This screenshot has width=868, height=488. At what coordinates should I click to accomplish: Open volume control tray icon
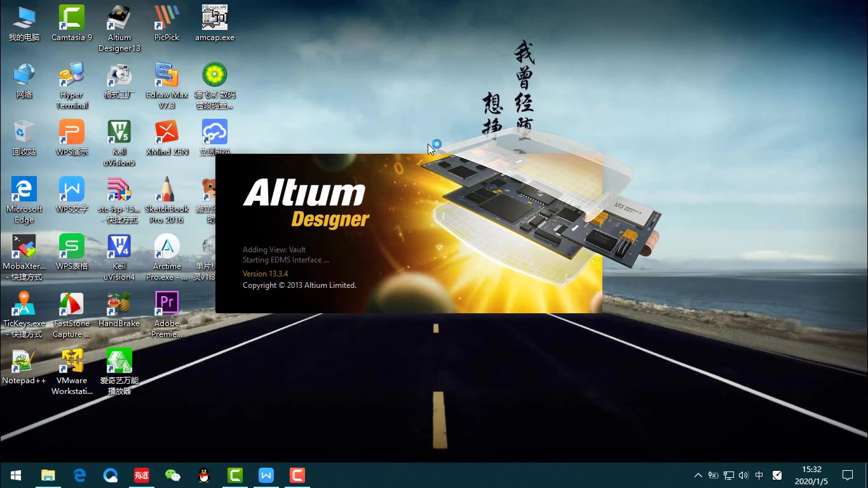click(743, 475)
